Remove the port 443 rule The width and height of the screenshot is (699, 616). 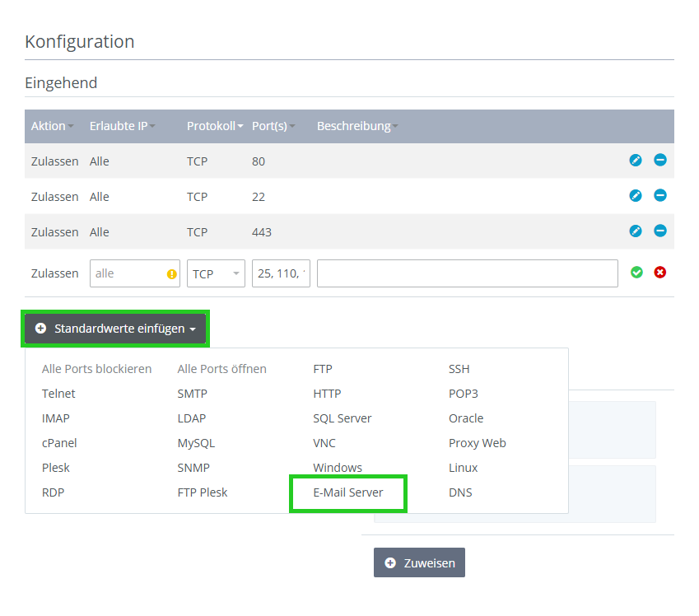coord(660,231)
